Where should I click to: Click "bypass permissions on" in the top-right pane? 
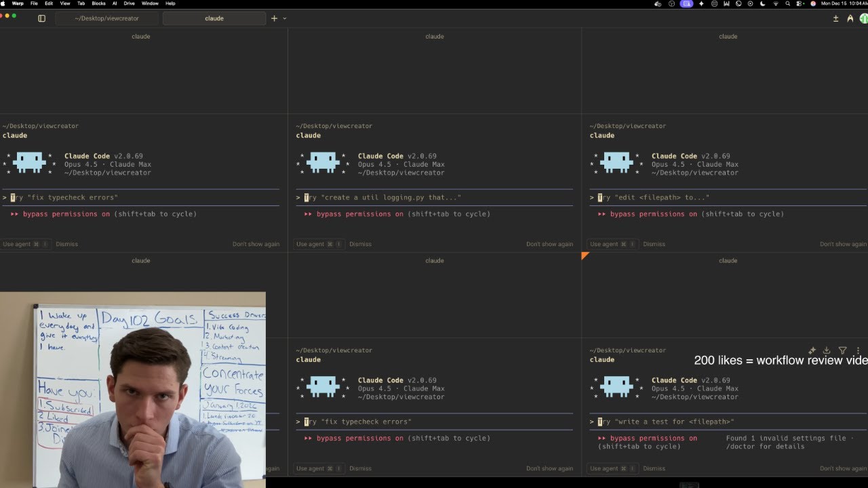tap(653, 214)
